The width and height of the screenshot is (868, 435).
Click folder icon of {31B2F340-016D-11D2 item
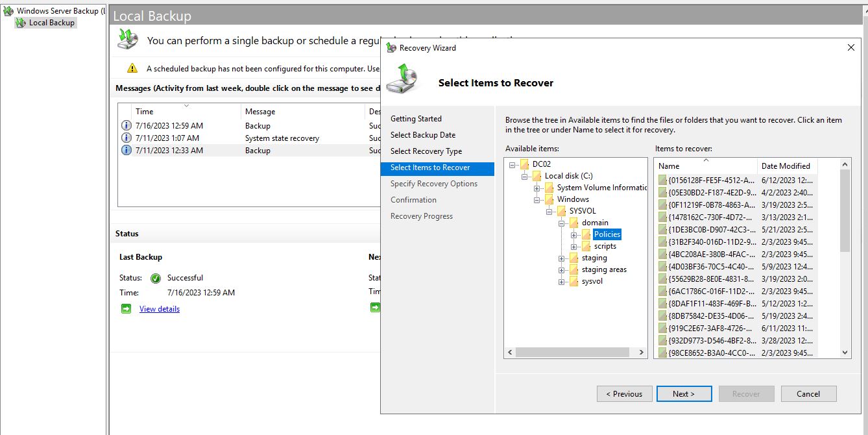click(x=662, y=242)
